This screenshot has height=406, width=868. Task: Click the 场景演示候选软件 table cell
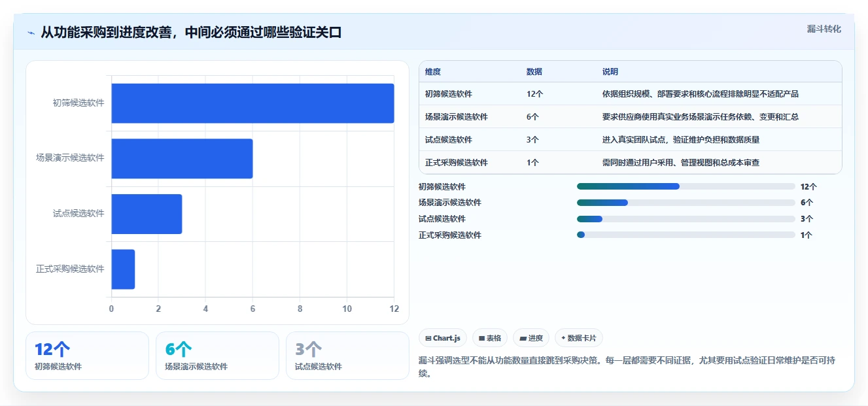tap(457, 117)
